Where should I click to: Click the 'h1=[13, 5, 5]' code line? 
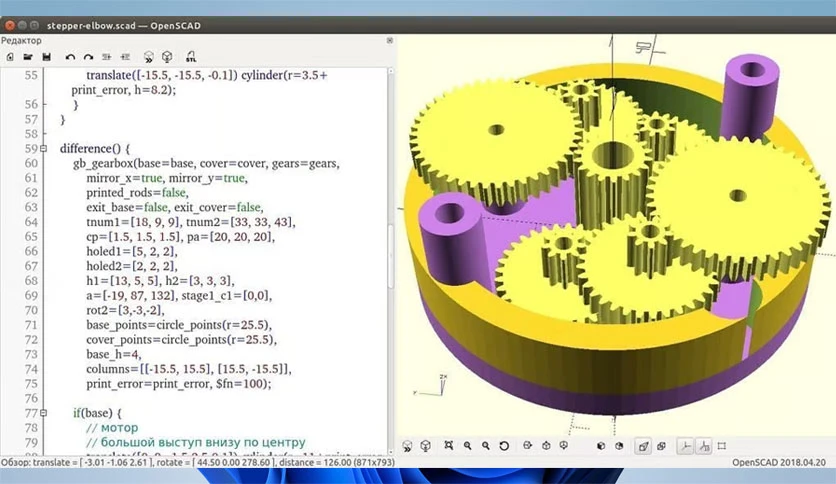coord(160,281)
